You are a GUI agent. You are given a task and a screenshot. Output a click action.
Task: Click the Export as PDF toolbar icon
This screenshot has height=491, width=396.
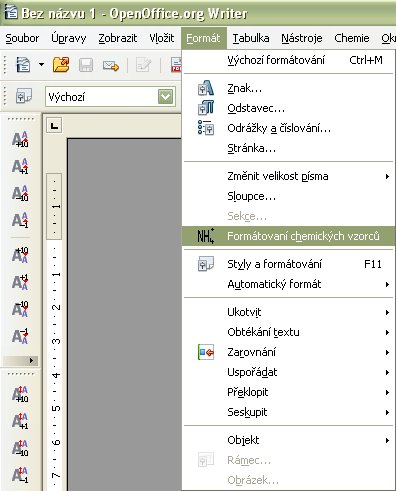pyautogui.click(x=176, y=65)
